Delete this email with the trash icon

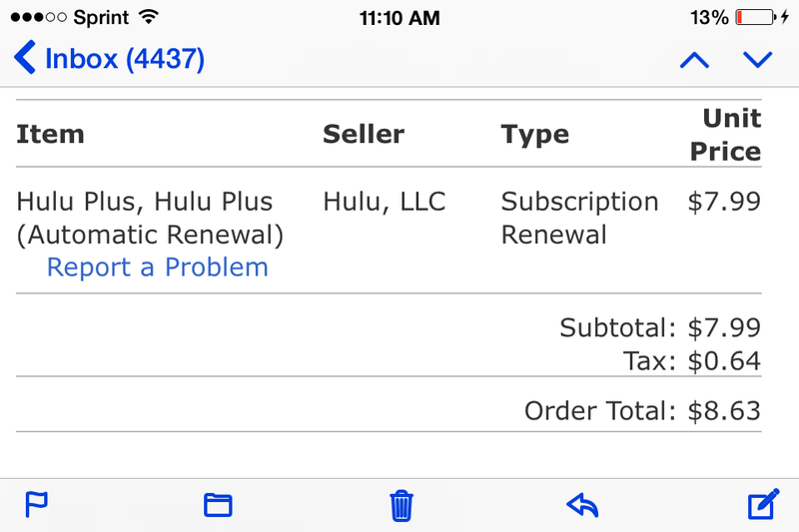click(x=400, y=505)
